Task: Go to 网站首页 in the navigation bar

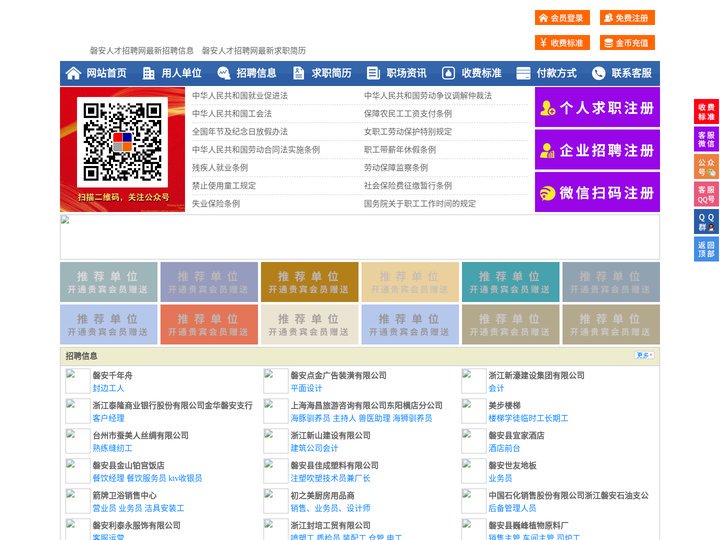Action: coord(106,73)
